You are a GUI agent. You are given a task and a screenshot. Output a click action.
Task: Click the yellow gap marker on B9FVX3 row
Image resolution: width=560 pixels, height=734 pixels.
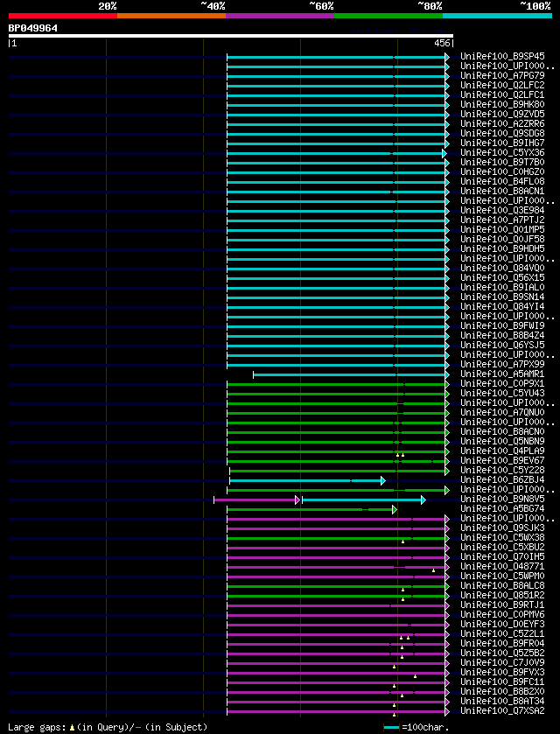(415, 676)
